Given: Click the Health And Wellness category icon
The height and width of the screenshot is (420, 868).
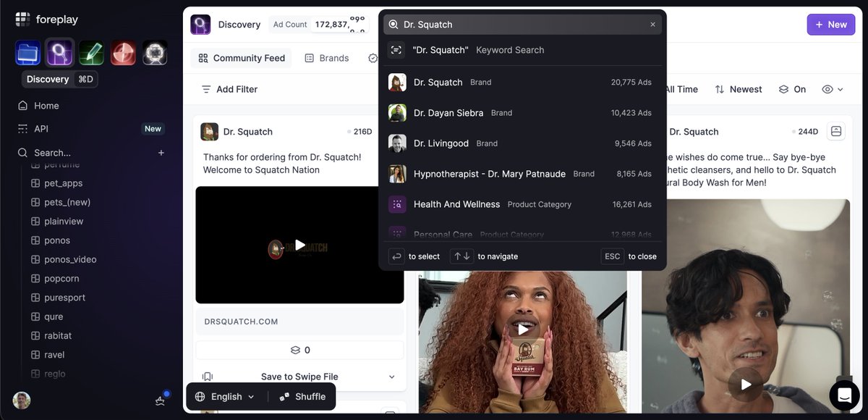Looking at the screenshot, I should [x=397, y=204].
